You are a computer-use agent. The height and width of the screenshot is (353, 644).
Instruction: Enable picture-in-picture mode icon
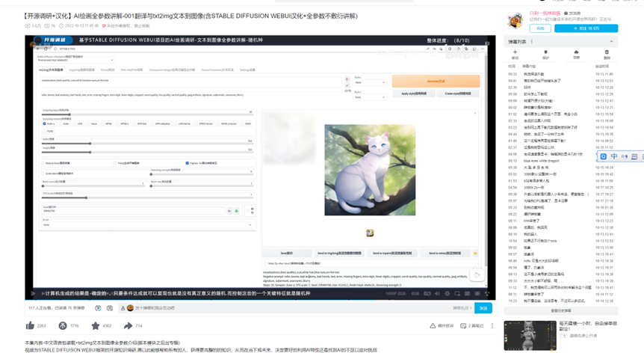[457, 294]
